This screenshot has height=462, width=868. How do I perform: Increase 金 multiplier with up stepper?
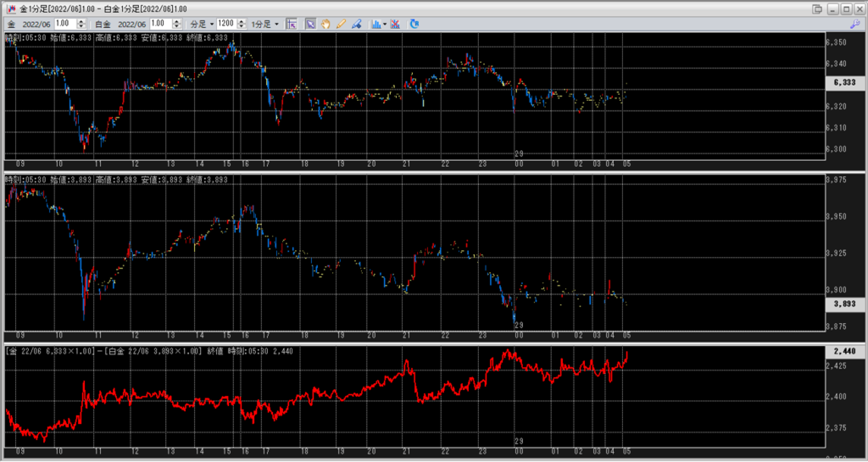(x=81, y=21)
